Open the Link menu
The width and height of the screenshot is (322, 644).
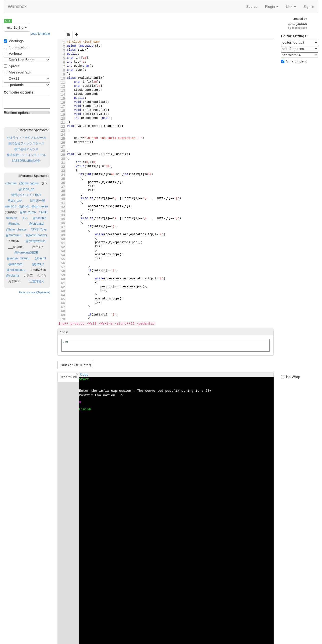(291, 7)
